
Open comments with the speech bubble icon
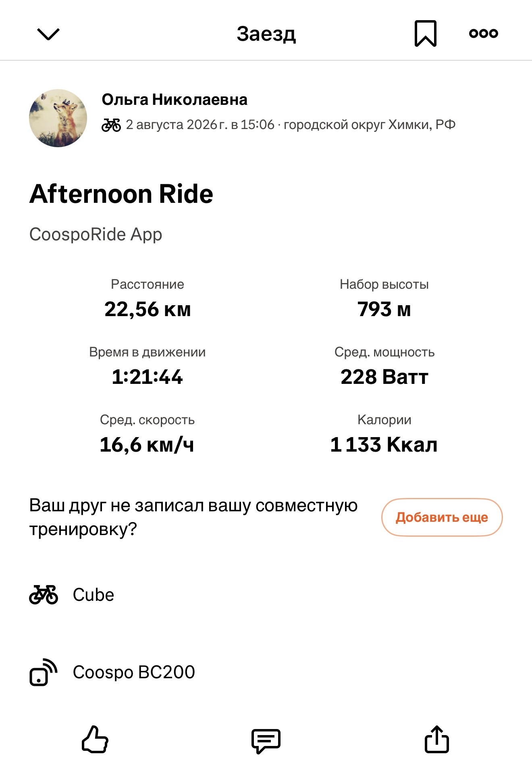point(266,741)
